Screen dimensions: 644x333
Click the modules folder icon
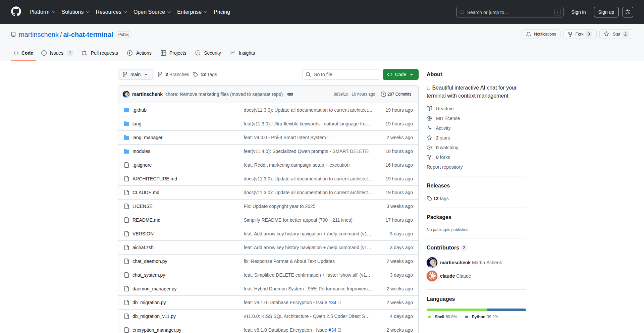click(126, 151)
